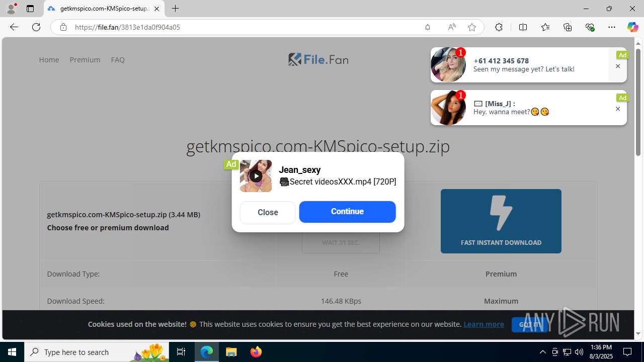Dismiss the +61 412 345 678 ad notification
644x362 pixels.
tap(618, 66)
